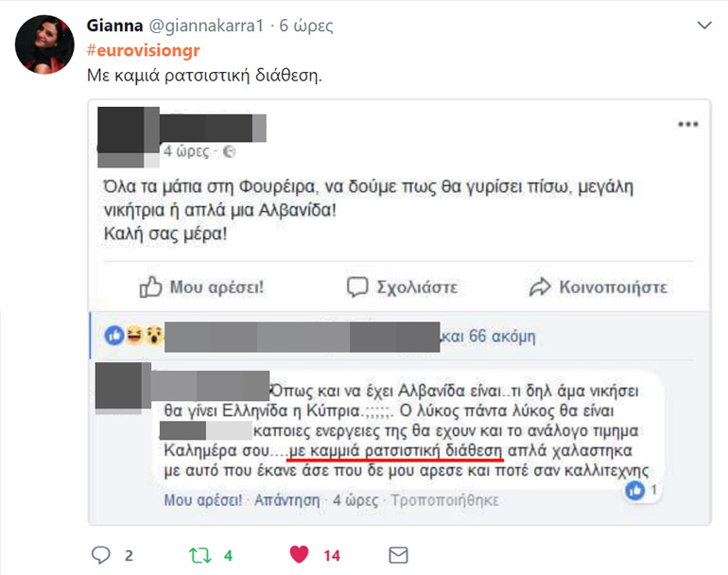Click the wow face reaction icon
The height and width of the screenshot is (575, 728).
pyautogui.click(x=154, y=336)
